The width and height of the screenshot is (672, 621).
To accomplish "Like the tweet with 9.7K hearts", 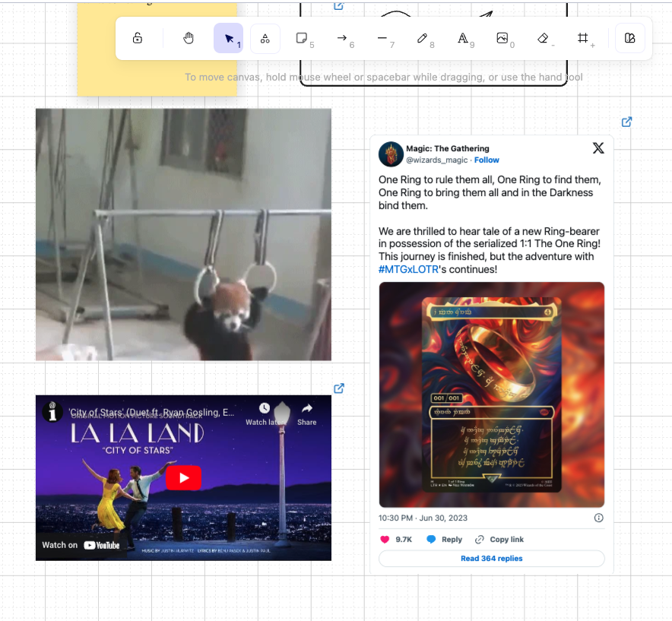I will click(x=396, y=539).
